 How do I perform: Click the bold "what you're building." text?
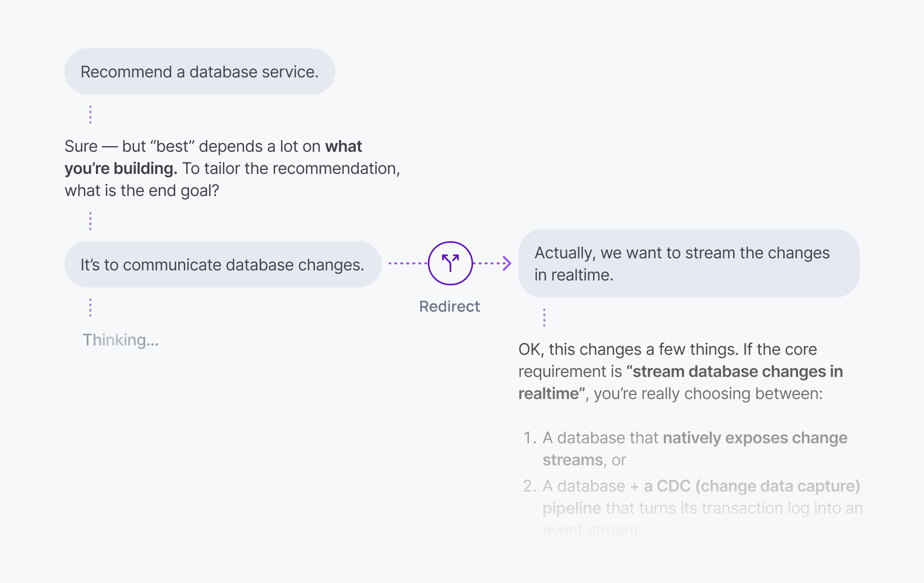[121, 168]
